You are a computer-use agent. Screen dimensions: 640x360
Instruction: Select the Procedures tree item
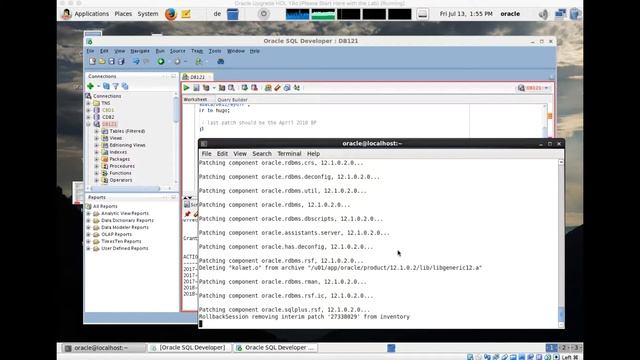[122, 166]
